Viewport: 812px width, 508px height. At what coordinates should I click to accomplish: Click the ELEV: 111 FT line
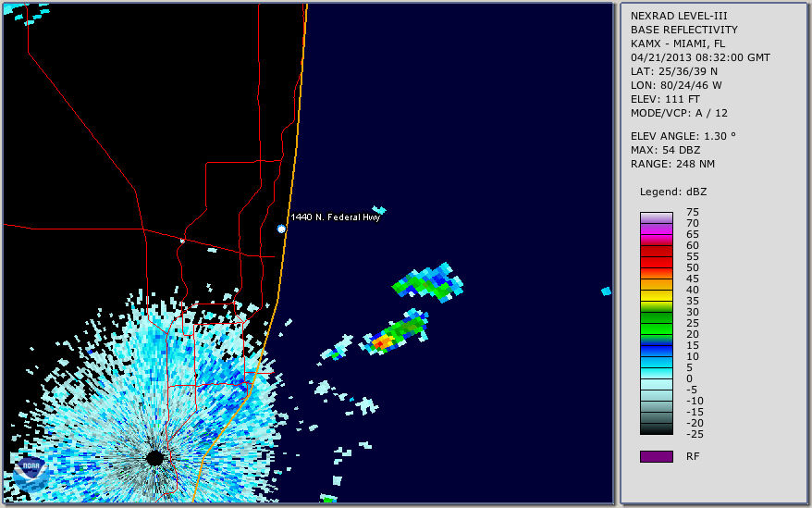[665, 99]
